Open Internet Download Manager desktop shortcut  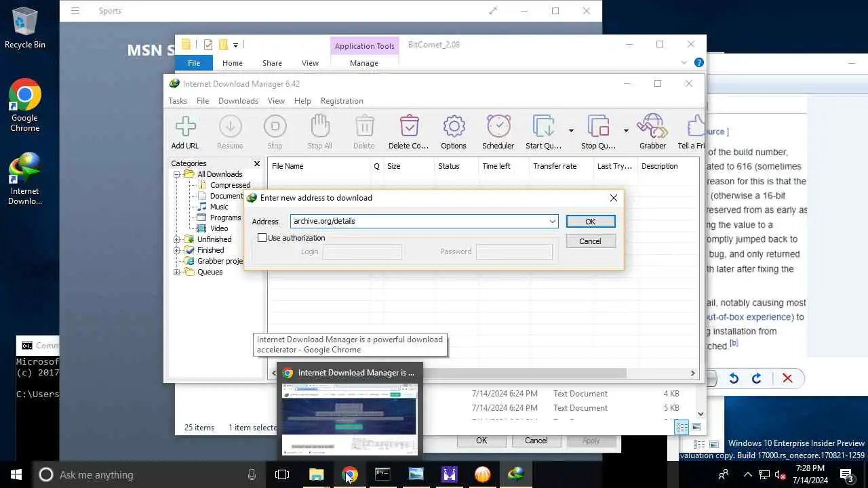25,178
